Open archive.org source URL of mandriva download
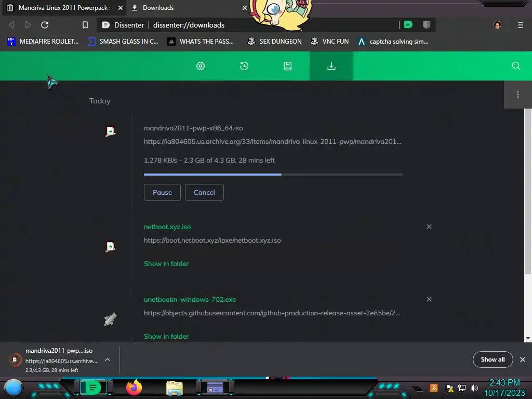 pos(272,141)
